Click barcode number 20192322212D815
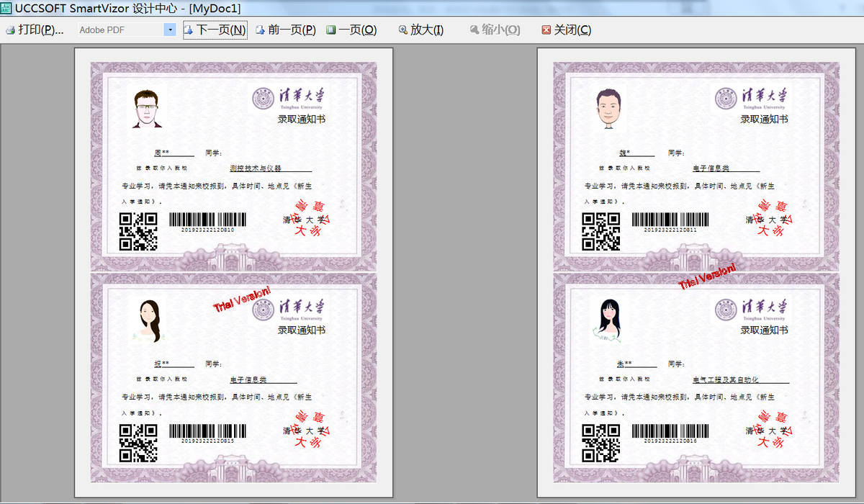This screenshot has height=504, width=864. (x=207, y=441)
